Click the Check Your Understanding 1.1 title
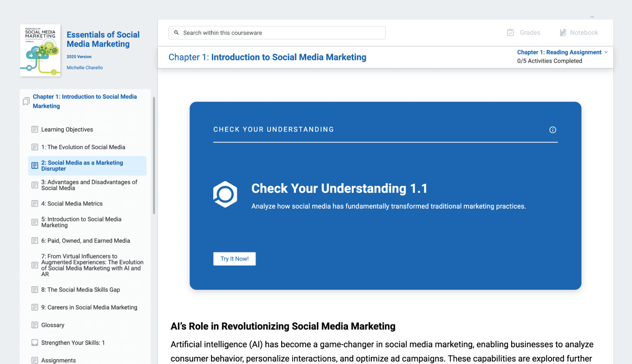This screenshot has width=632, height=364. tap(339, 188)
